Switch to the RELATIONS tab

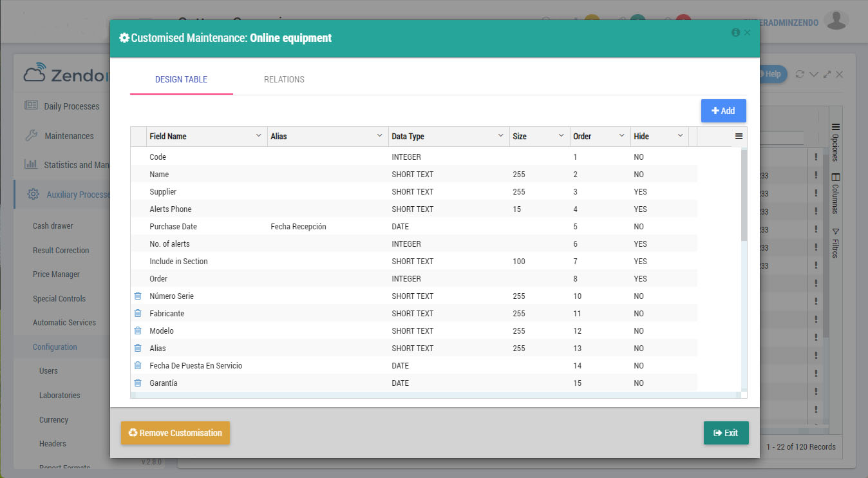pos(284,79)
